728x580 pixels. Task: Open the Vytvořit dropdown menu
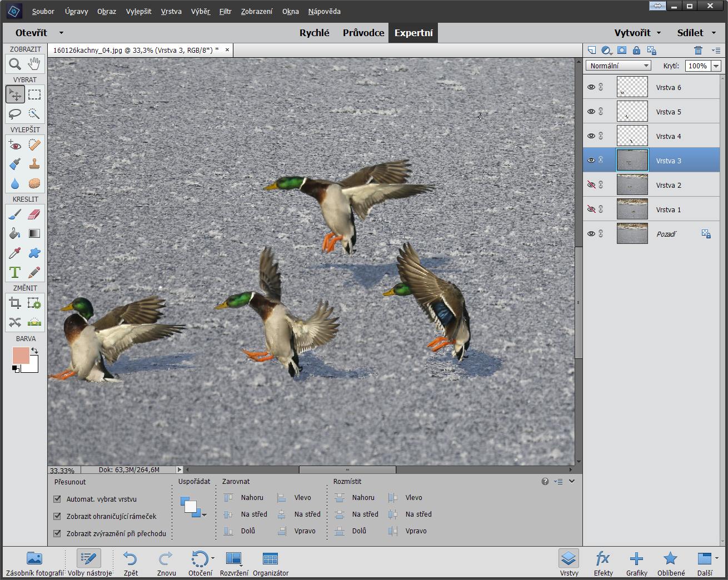637,33
